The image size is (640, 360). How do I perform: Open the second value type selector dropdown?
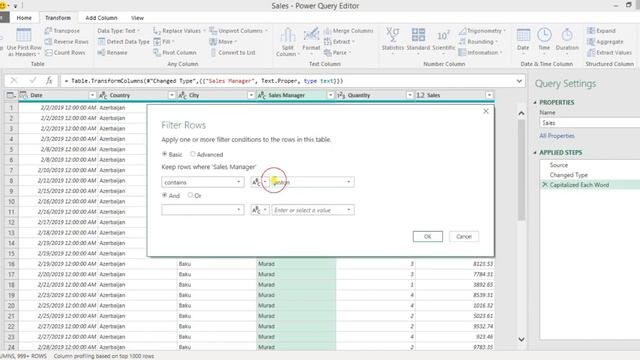(260, 210)
